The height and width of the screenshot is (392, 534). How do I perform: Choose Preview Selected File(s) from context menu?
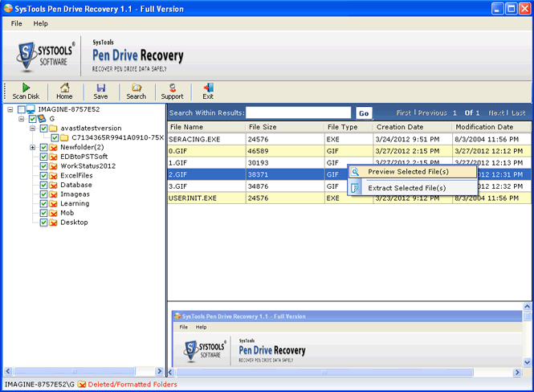coord(413,172)
